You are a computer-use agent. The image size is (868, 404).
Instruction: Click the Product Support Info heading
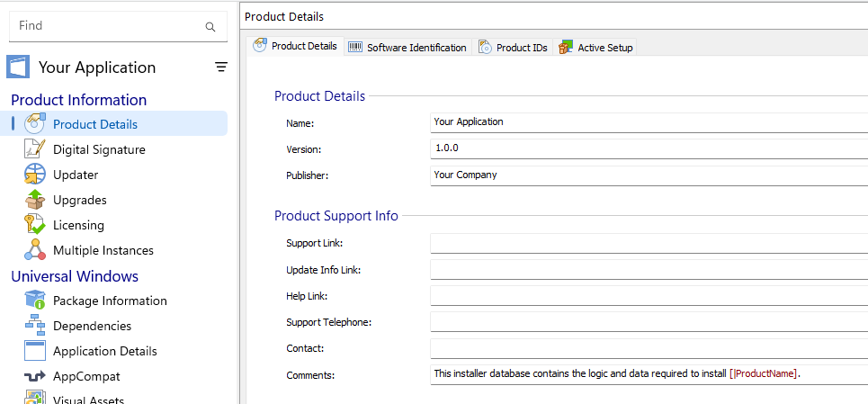point(336,216)
